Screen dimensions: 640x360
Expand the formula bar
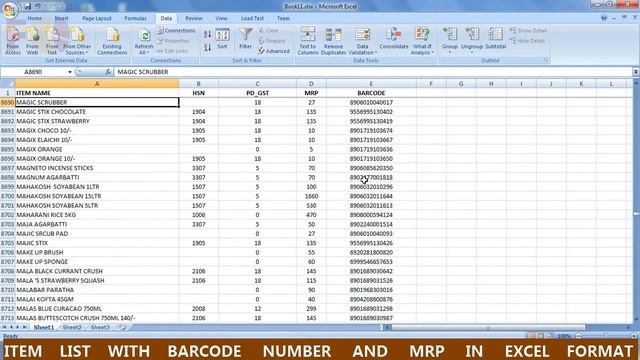click(636, 72)
